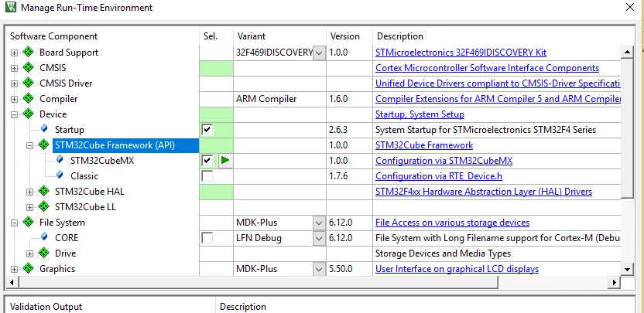Open the File System MDK-Plus variant dropdown

click(319, 223)
